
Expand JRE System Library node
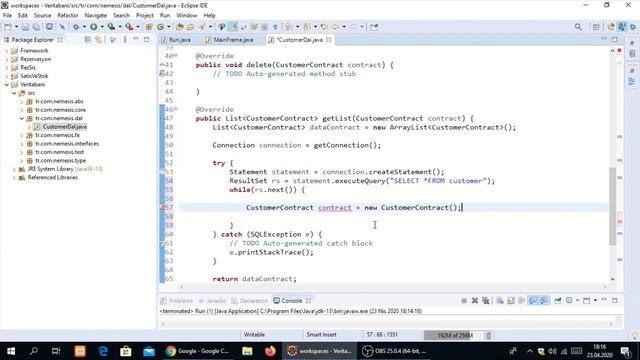[x=14, y=169]
